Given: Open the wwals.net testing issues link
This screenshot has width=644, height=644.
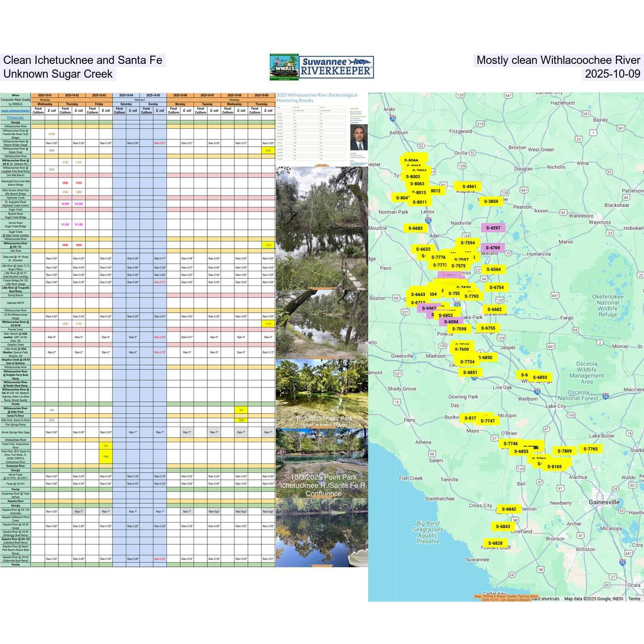Looking at the screenshot, I should point(15,111).
